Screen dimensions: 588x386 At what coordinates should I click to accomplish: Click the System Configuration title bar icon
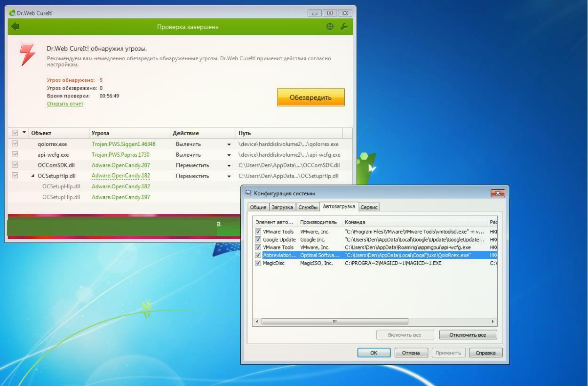pos(248,193)
